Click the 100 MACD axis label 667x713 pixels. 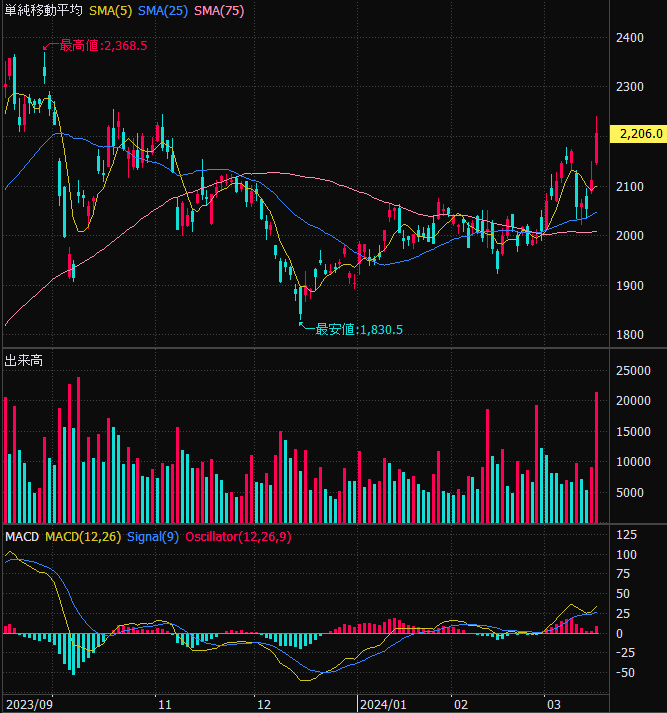point(627,555)
